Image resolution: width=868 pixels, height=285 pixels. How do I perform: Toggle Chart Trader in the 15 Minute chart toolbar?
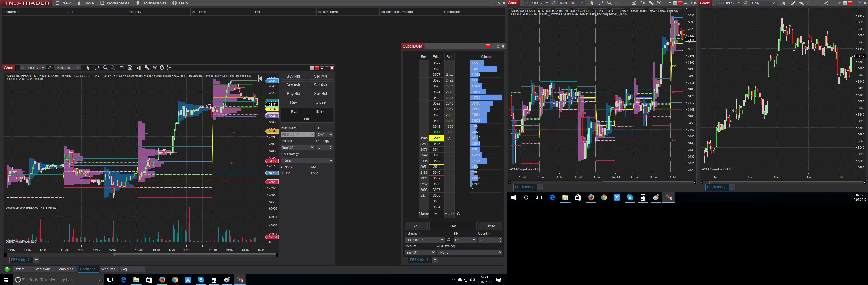(139, 68)
